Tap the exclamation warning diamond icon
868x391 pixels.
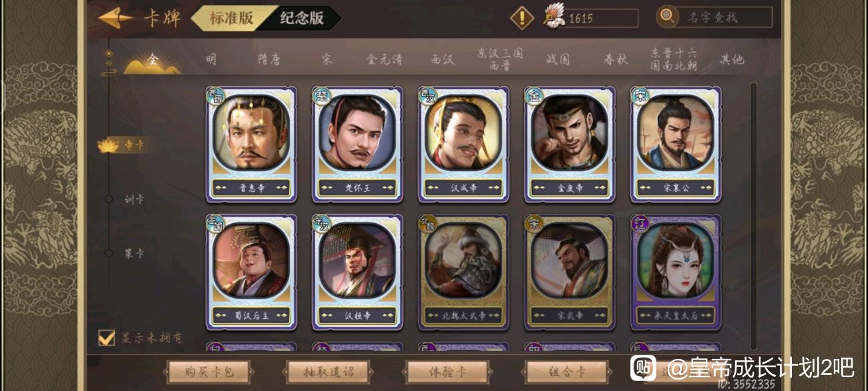pos(522,18)
